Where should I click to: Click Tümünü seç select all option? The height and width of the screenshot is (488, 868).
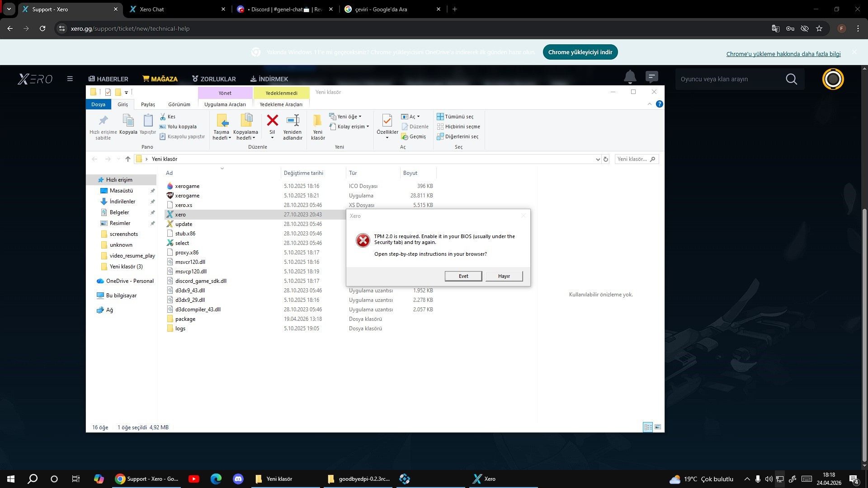[455, 117]
